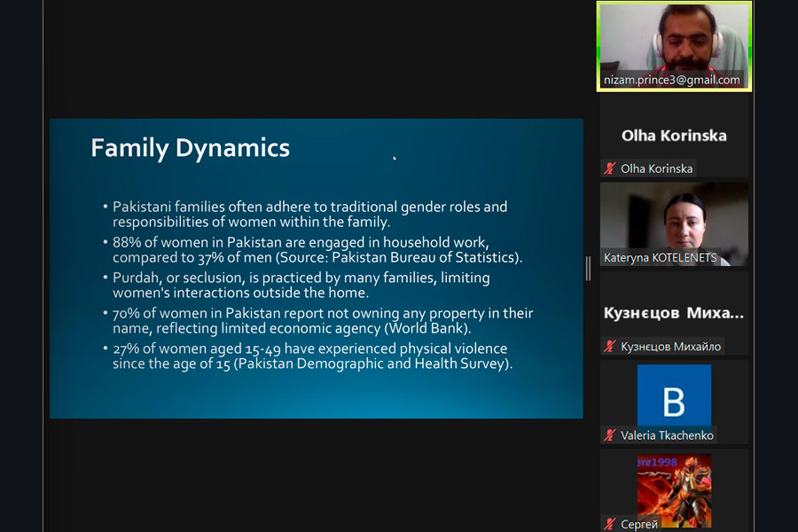
Task: Click Сергей's muted microphone icon
Action: (609, 524)
